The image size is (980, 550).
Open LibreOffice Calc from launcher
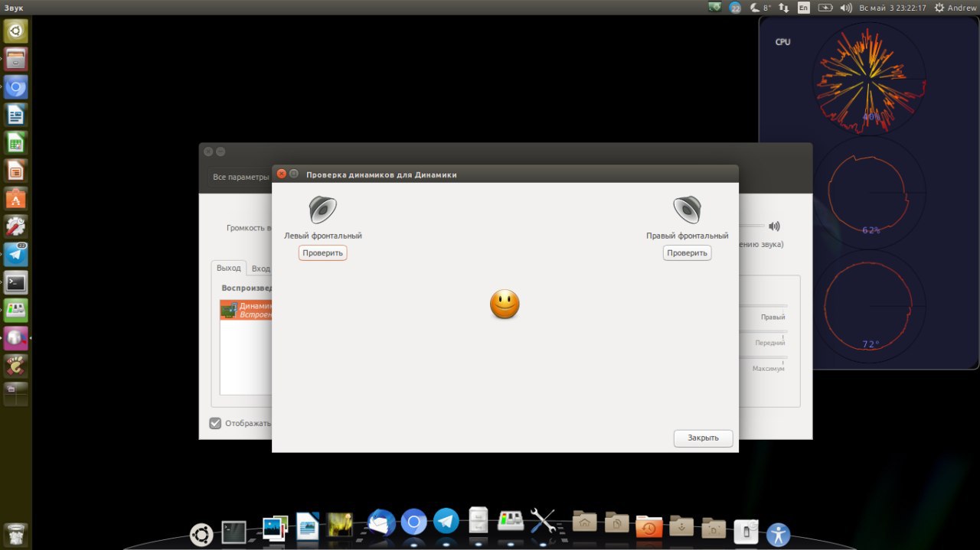[x=16, y=143]
